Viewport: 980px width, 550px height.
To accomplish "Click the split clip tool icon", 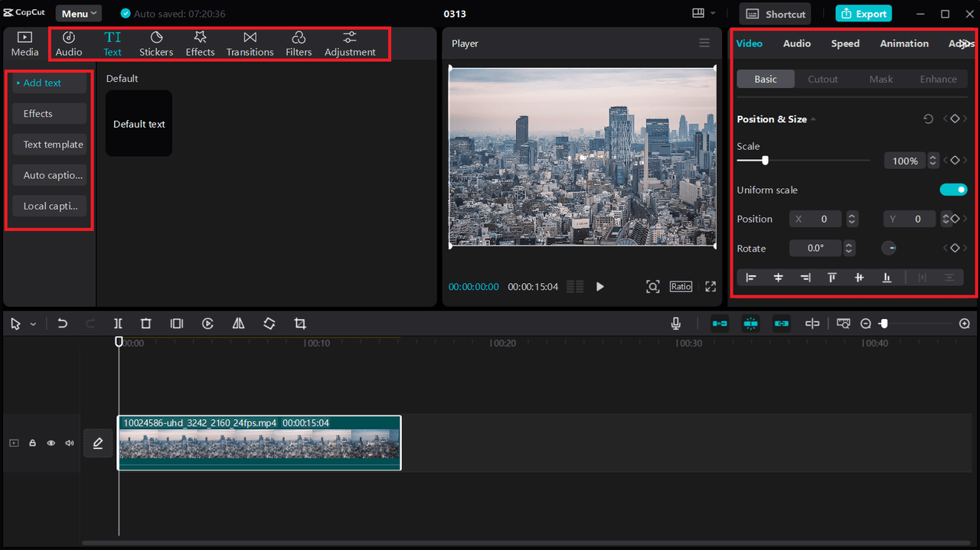I will pos(118,324).
